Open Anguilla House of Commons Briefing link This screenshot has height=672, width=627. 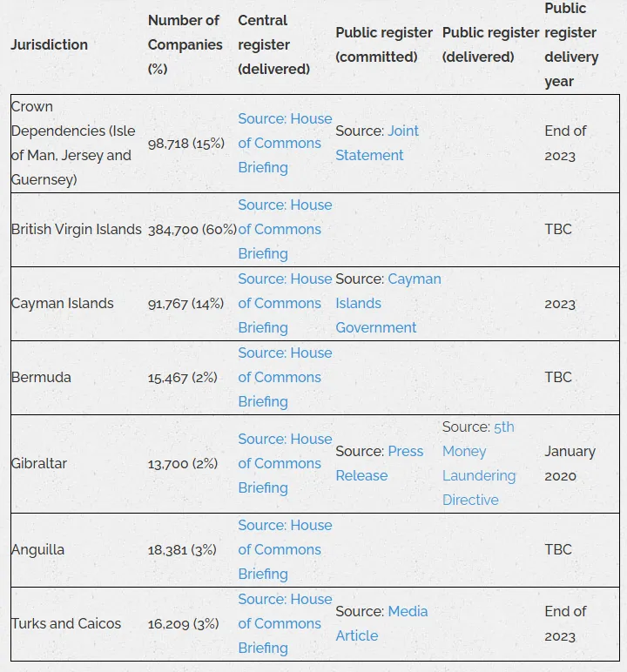(x=285, y=550)
